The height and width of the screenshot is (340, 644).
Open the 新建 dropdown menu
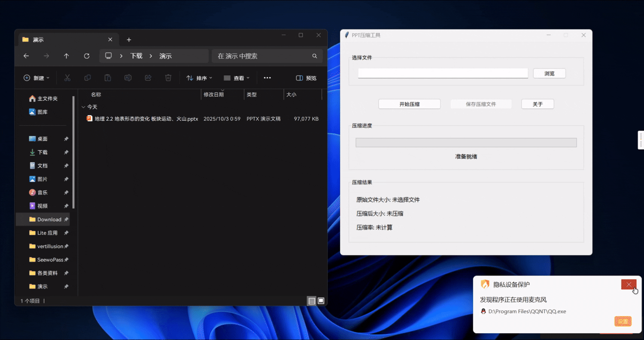point(36,78)
